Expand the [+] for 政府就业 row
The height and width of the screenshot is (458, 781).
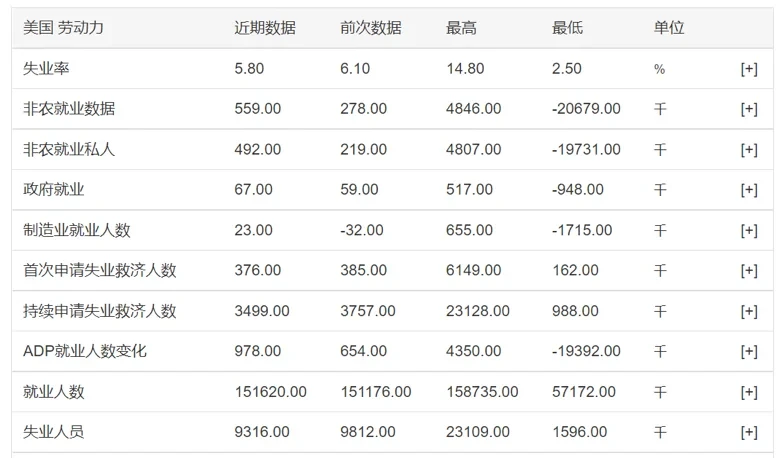748,190
